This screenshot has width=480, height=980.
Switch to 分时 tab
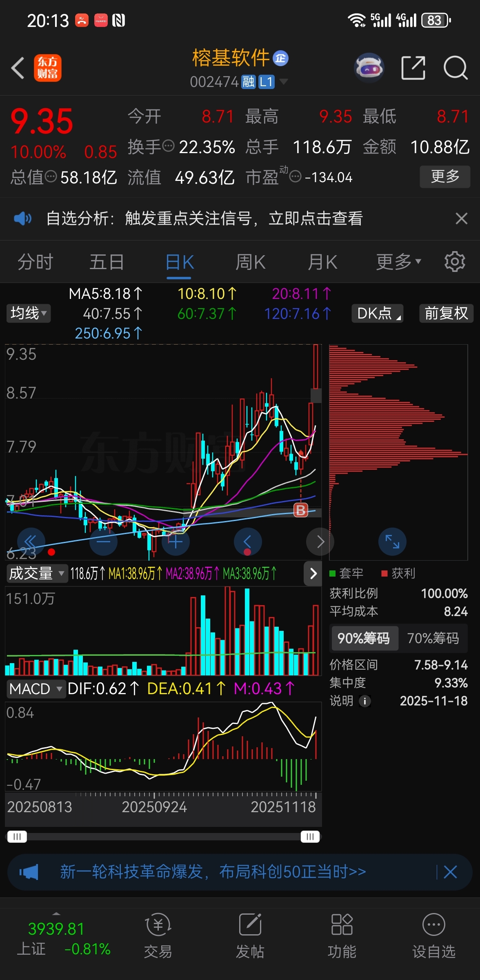click(x=36, y=262)
